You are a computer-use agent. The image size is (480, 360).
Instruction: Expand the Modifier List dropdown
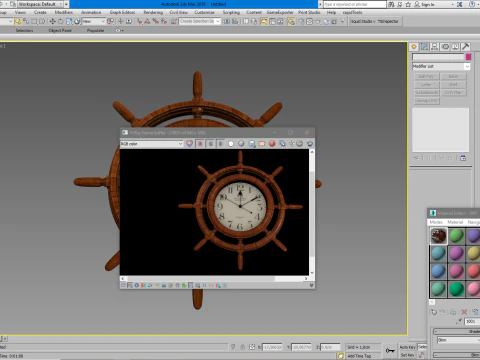441,66
